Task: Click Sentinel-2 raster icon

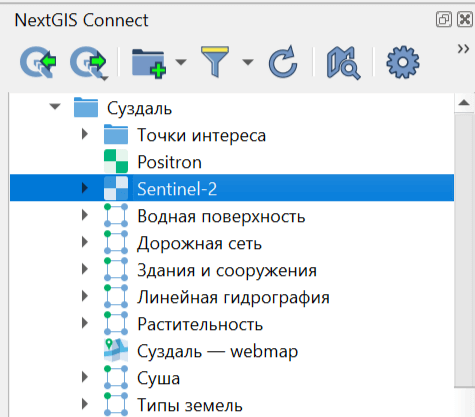Action: (x=116, y=188)
